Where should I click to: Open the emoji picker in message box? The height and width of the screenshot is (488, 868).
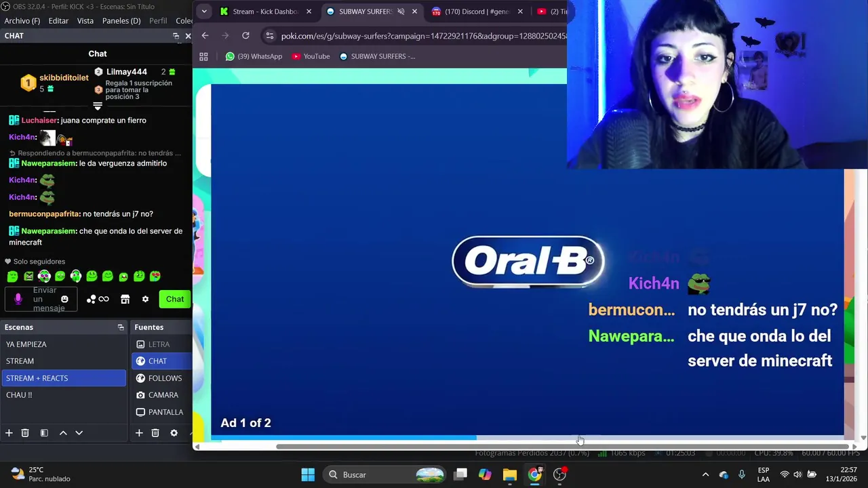pyautogui.click(x=64, y=299)
